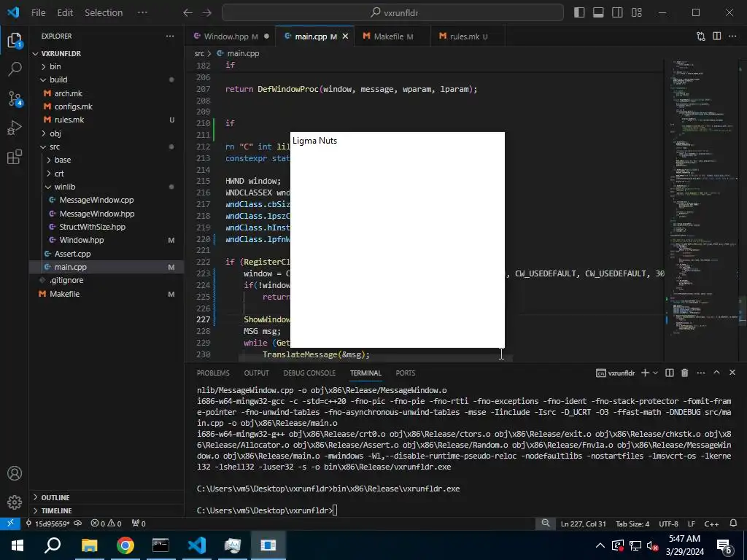Click the branch 15d95659* status item

tap(47, 524)
